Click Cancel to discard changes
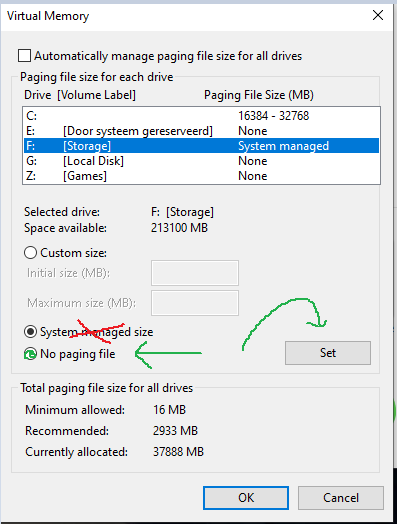Screen dimensions: 397x524 pos(341,498)
